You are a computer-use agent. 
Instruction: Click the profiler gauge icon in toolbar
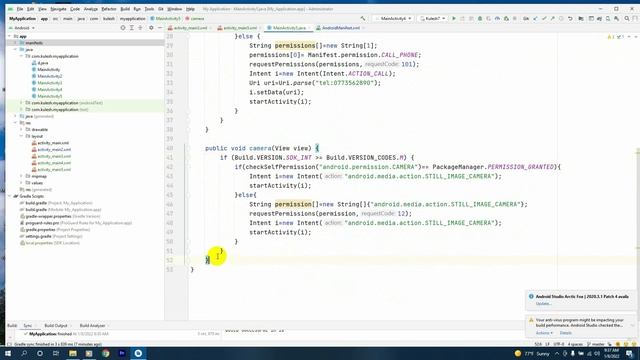498,18
